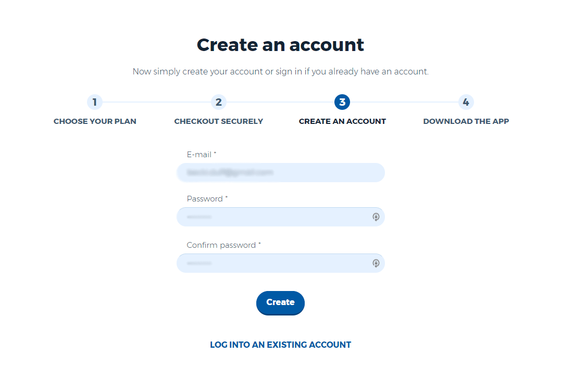Open Log Into An Existing Account link

coord(280,345)
